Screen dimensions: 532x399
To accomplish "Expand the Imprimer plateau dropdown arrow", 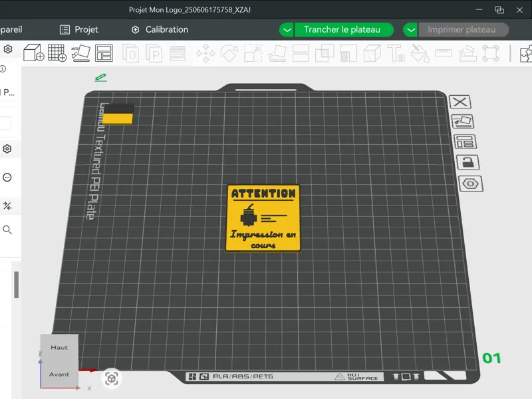I will (x=410, y=30).
